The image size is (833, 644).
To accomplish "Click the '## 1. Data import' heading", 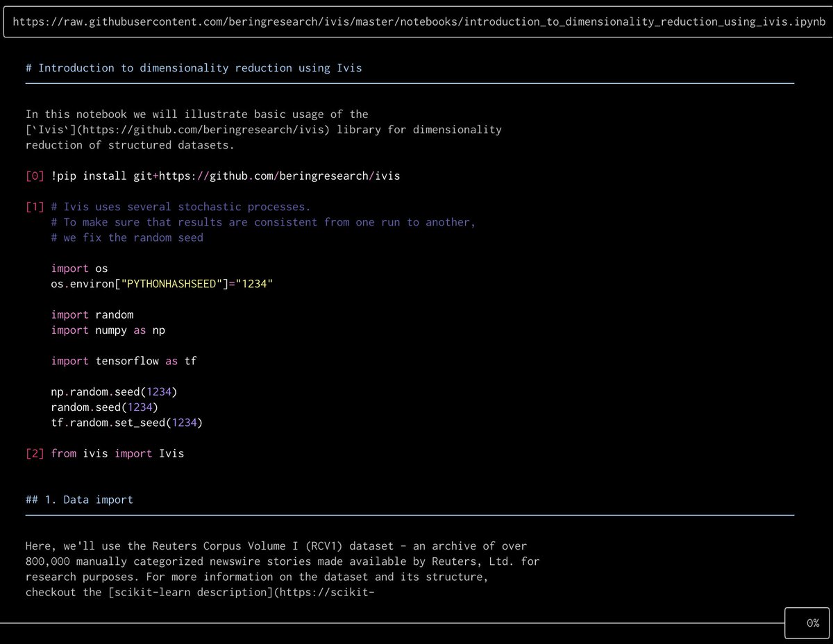I will point(79,500).
